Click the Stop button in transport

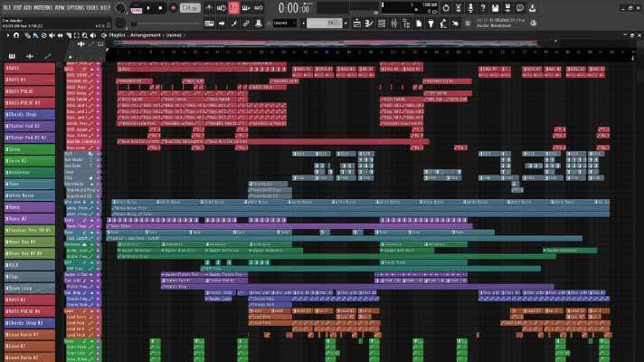pos(161,7)
